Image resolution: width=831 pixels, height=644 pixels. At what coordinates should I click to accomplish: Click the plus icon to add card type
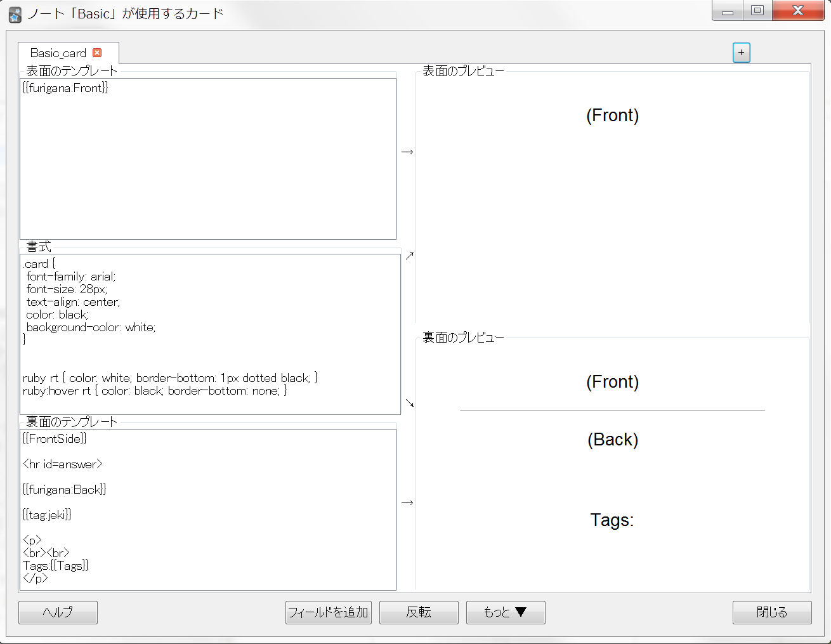pyautogui.click(x=741, y=53)
